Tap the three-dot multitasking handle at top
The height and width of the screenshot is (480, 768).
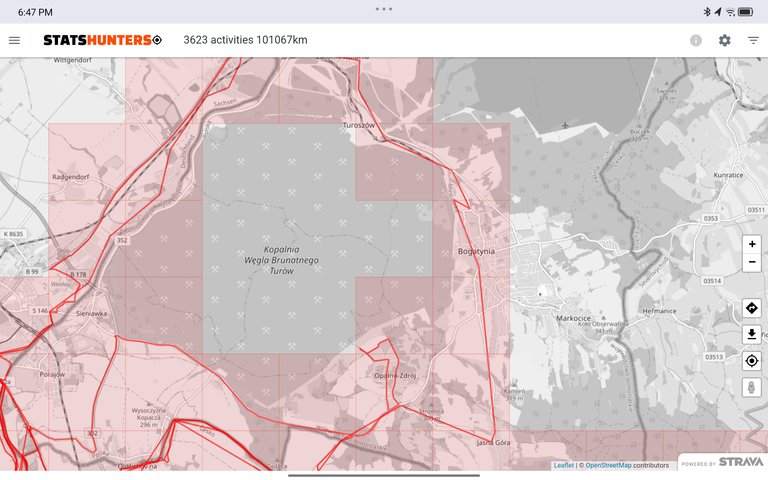(384, 8)
